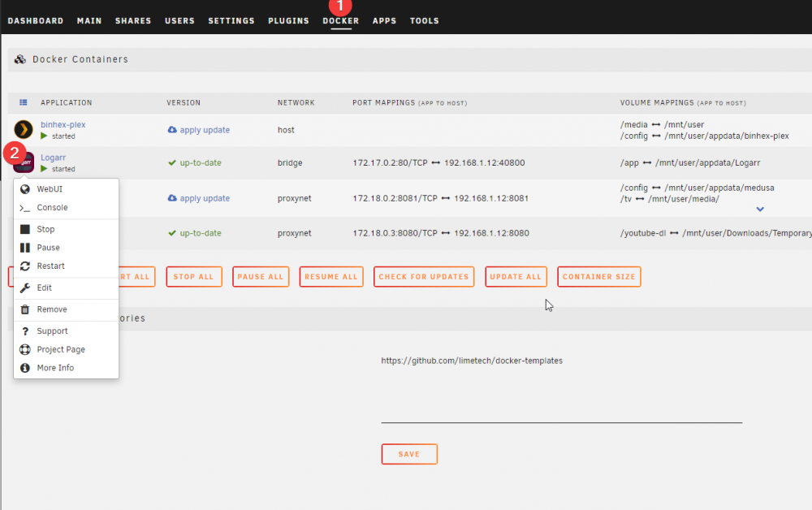812x510 pixels.
Task: Click the up-to-date checkmark in Logarr row
Action: coord(172,162)
